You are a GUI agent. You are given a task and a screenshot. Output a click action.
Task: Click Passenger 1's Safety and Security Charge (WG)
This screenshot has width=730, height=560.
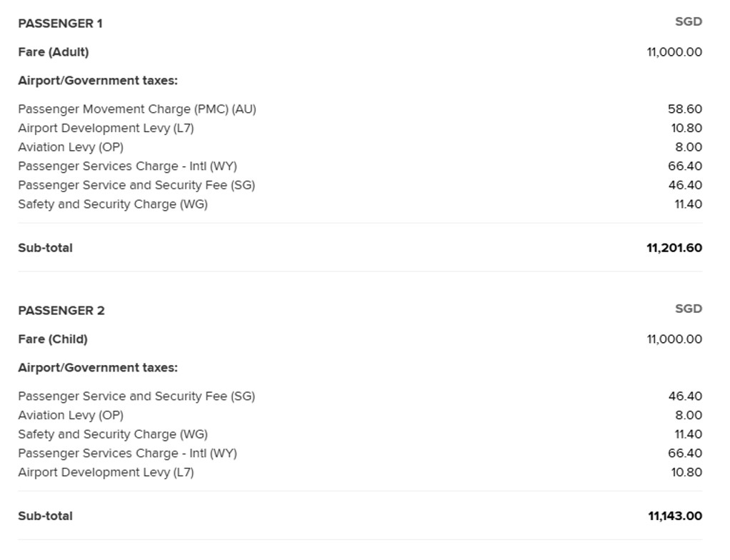tap(113, 204)
